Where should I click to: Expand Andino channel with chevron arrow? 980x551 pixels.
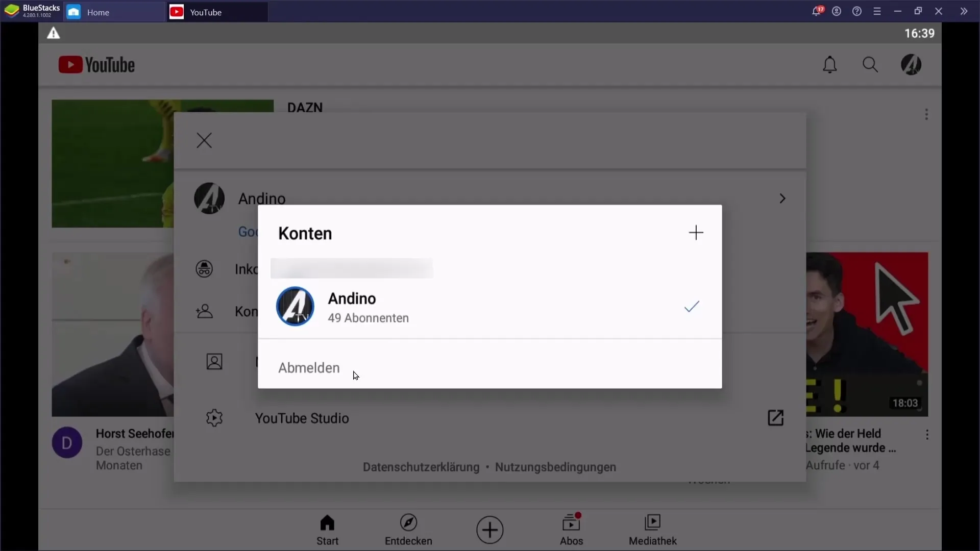pyautogui.click(x=782, y=198)
